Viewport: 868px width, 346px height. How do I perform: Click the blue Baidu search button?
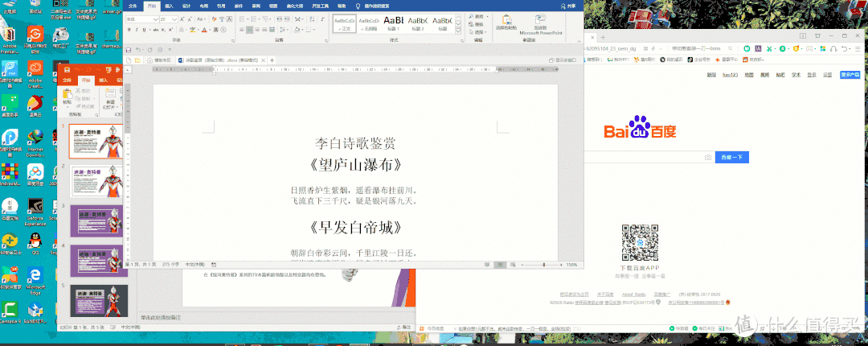point(732,158)
